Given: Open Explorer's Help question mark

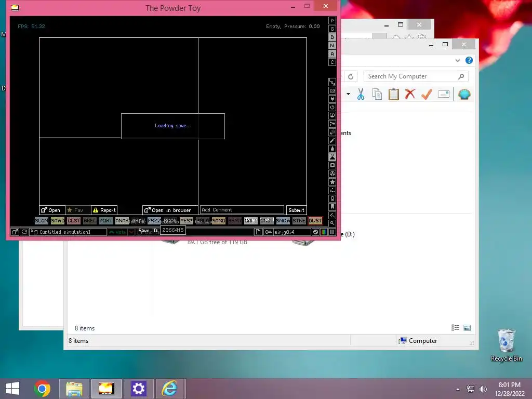Looking at the screenshot, I should point(469,60).
